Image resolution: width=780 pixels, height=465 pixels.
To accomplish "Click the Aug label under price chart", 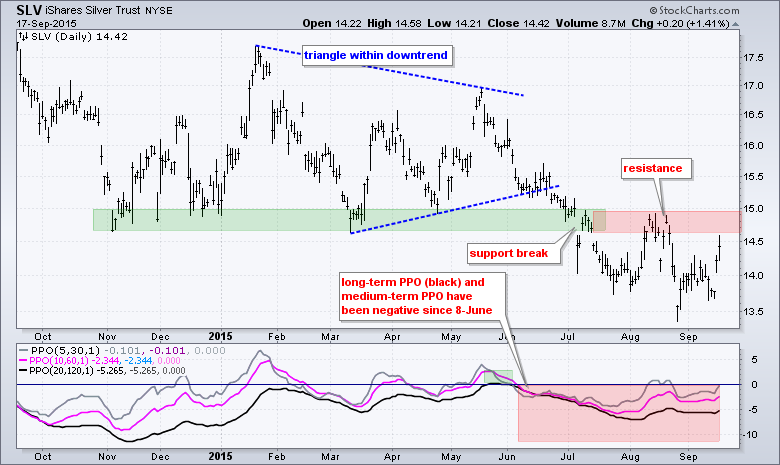I will click(630, 337).
